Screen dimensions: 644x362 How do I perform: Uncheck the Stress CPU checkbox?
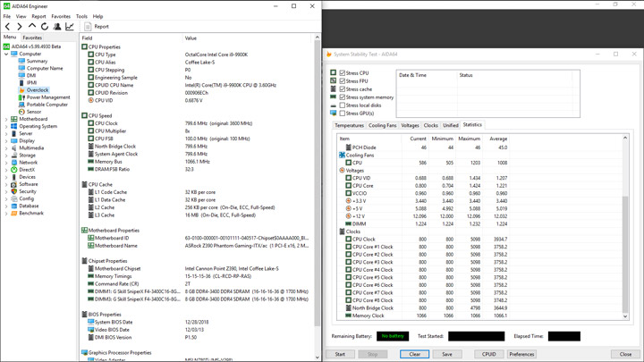tap(343, 73)
